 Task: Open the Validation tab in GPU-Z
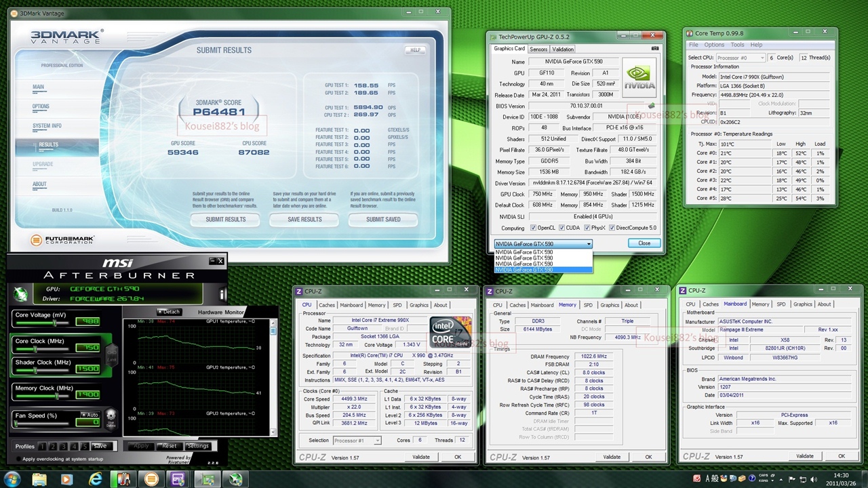click(x=563, y=49)
